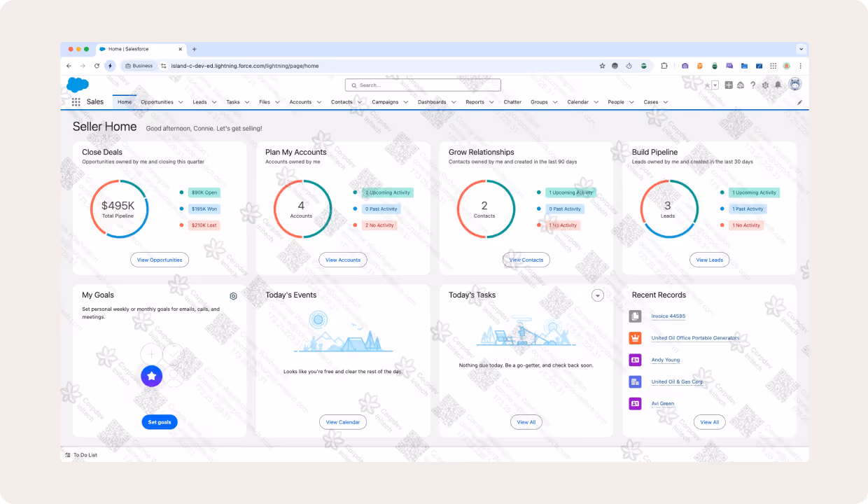Click the Salesforce cloud logo
The image size is (868, 504).
78,85
